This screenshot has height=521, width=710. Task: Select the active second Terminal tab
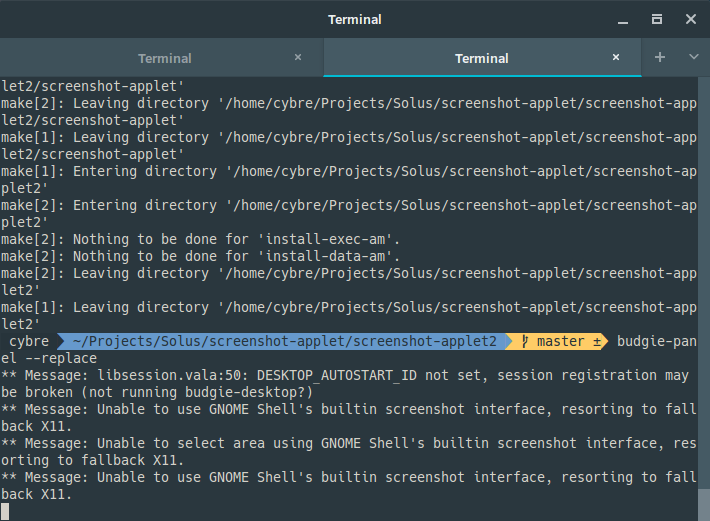pyautogui.click(x=482, y=58)
